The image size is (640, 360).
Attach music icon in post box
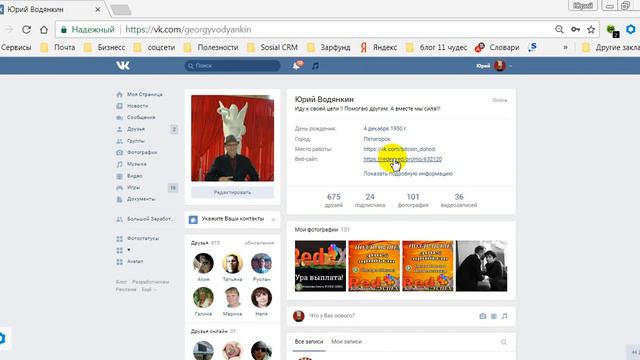(504, 316)
